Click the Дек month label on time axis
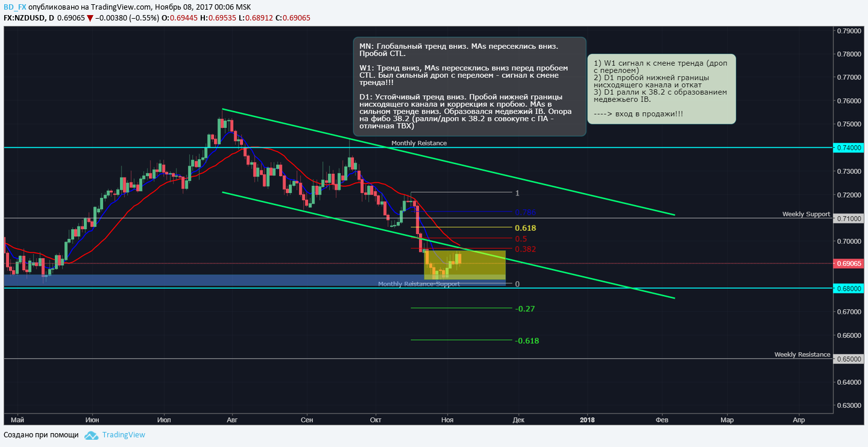The image size is (868, 447). click(x=517, y=419)
